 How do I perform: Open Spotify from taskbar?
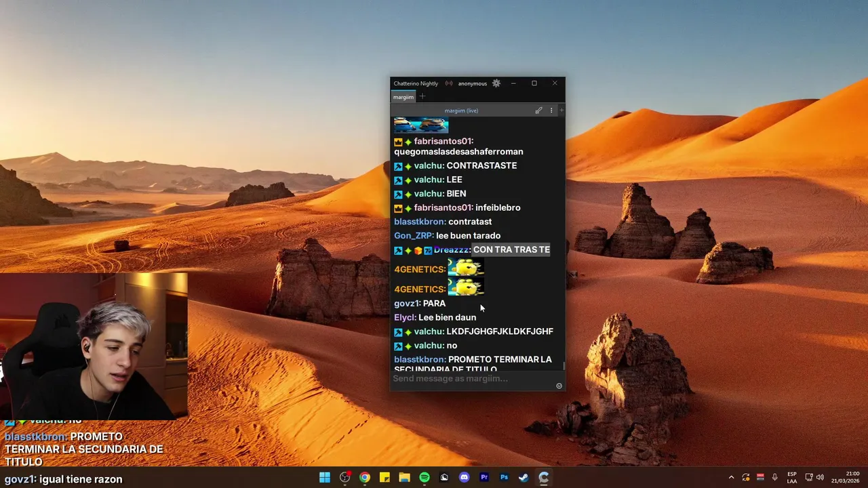coord(425,477)
